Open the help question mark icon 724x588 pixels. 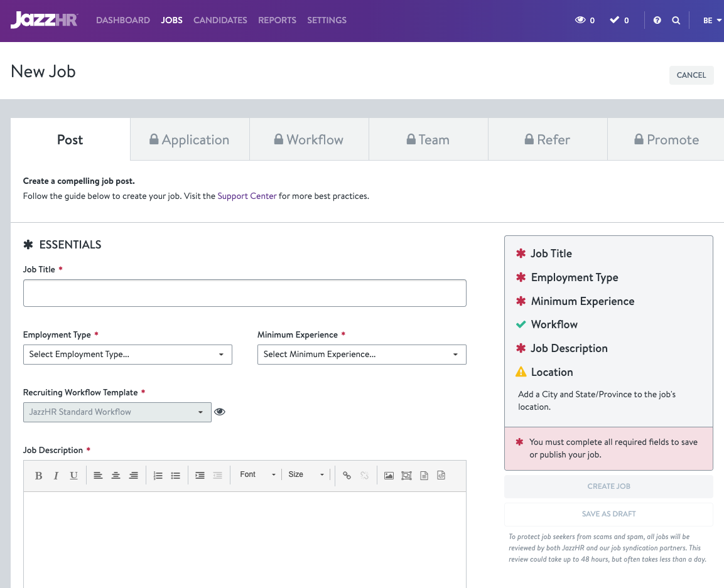tap(657, 20)
